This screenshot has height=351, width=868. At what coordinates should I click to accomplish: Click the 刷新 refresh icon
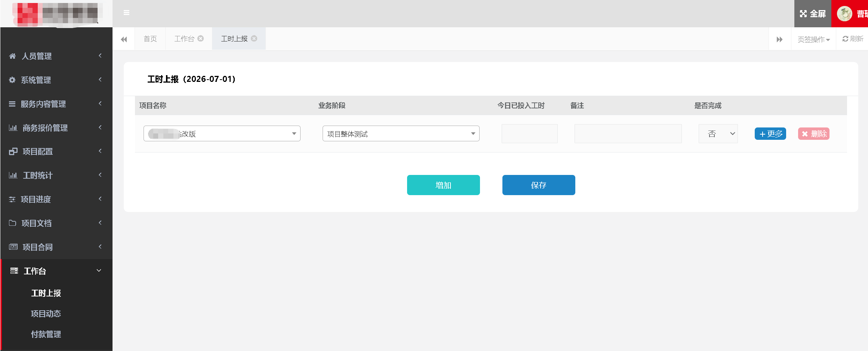point(845,39)
